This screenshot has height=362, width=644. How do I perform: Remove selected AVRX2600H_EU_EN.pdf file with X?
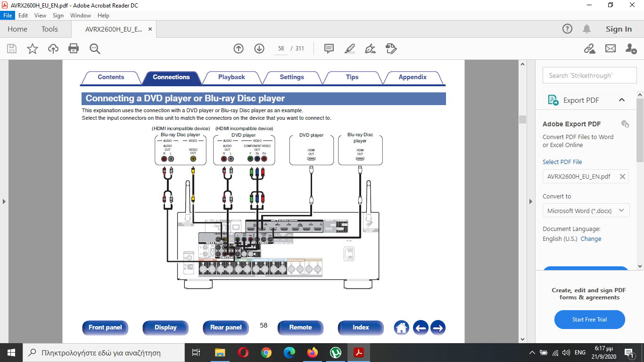point(622,177)
